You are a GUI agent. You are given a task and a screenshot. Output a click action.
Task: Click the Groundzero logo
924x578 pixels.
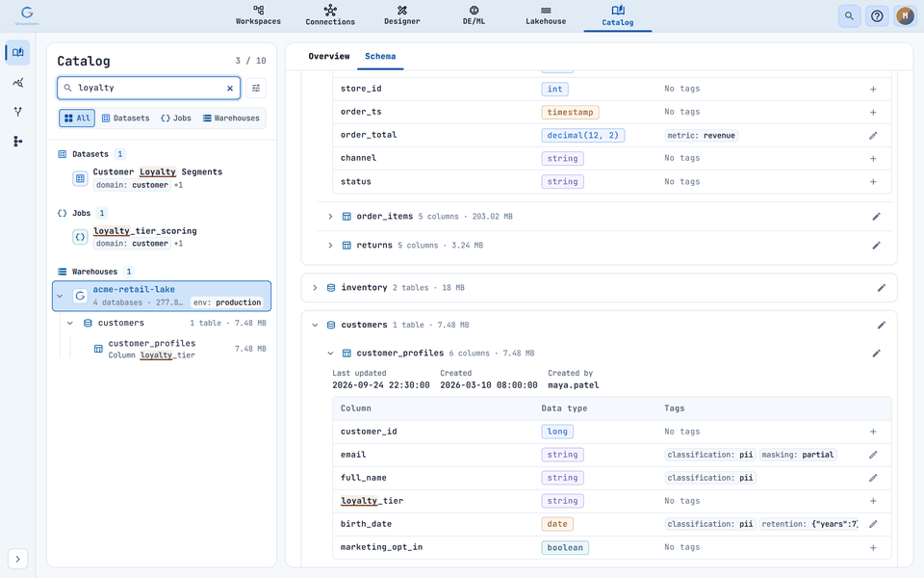click(27, 15)
